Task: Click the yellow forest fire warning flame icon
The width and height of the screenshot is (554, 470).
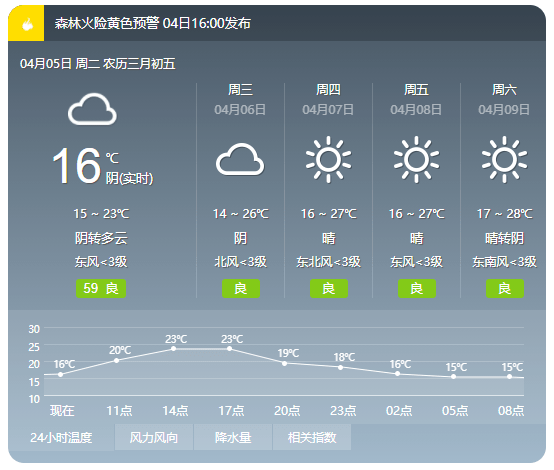Action: coord(26,23)
